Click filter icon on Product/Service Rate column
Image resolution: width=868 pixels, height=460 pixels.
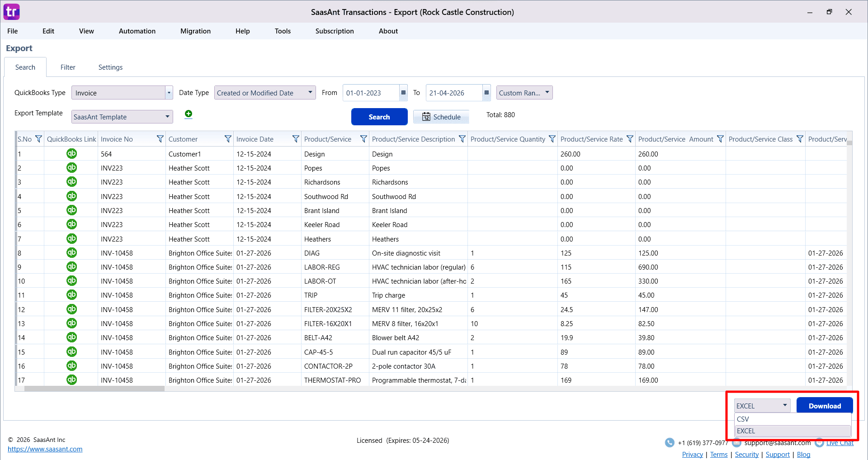point(630,139)
